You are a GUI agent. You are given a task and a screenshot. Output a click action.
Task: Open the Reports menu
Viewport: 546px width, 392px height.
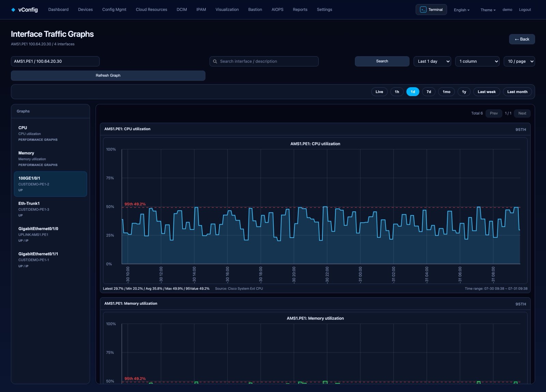point(300,10)
